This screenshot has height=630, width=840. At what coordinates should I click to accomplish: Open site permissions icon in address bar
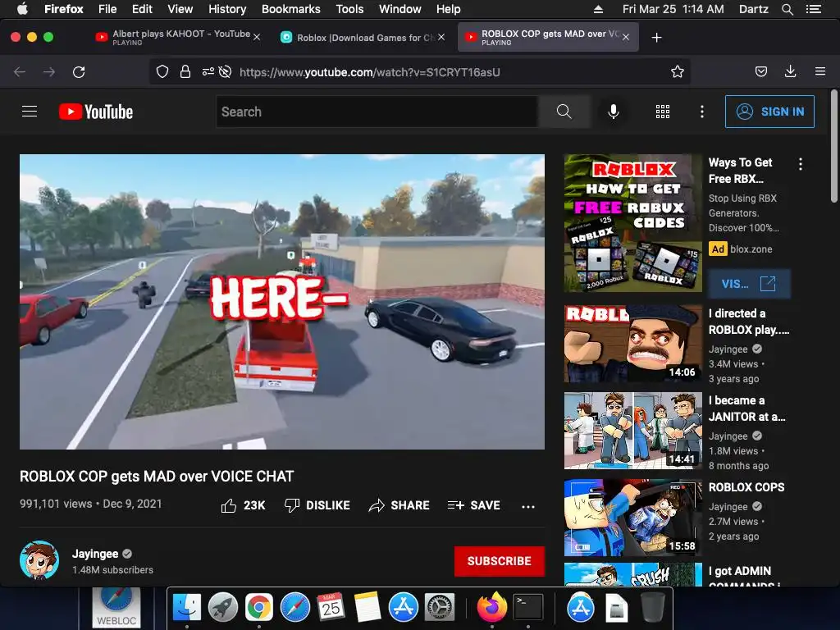point(208,72)
